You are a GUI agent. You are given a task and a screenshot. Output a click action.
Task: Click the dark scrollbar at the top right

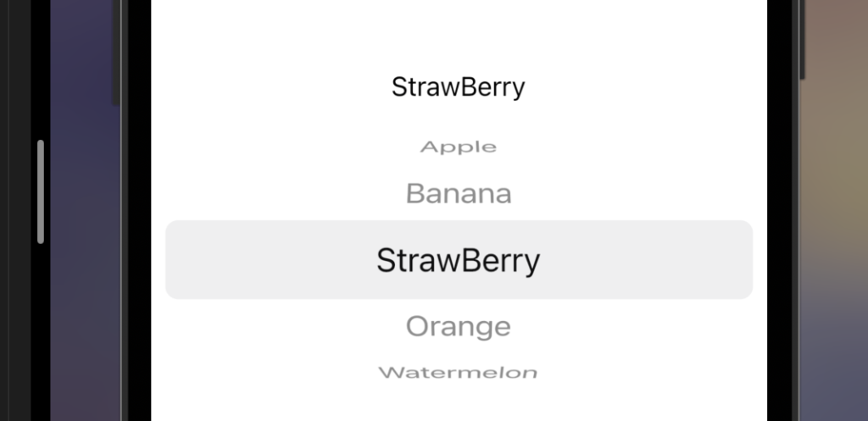click(x=802, y=39)
